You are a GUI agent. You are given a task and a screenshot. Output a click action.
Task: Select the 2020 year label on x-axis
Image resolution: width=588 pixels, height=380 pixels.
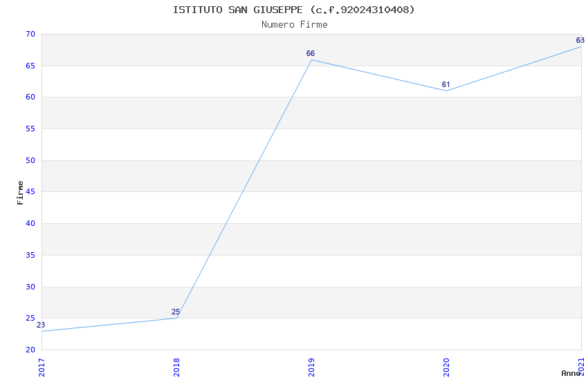[446, 368]
